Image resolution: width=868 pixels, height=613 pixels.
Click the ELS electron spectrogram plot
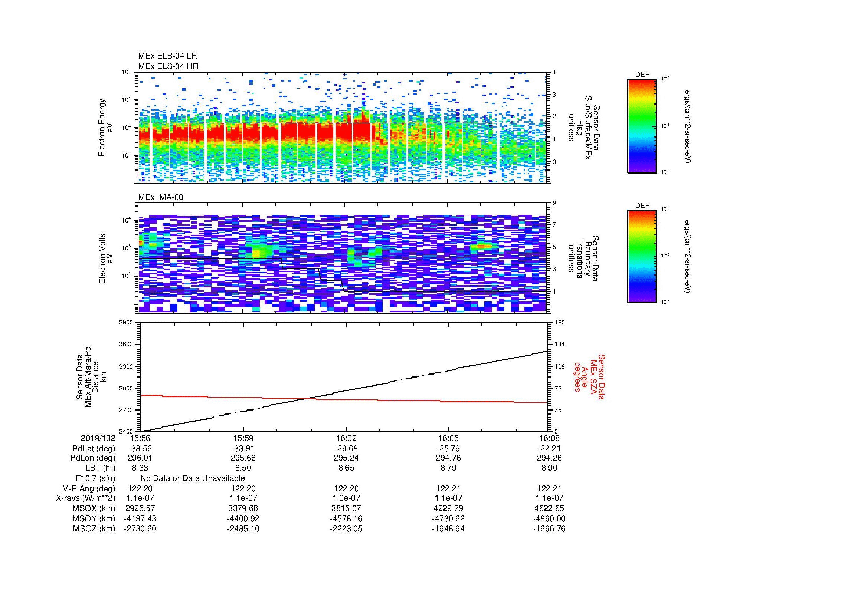click(x=343, y=128)
